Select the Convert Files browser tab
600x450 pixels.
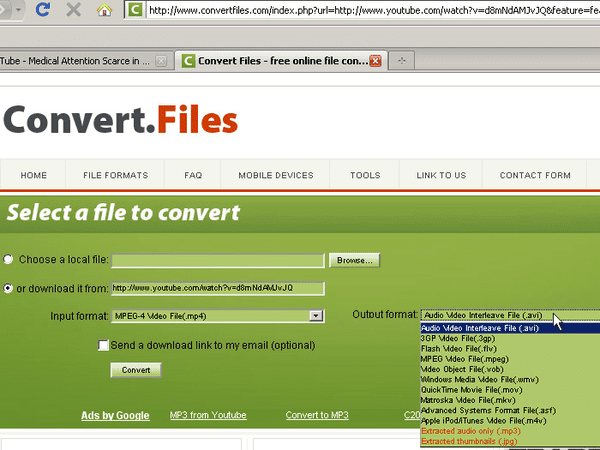[282, 60]
